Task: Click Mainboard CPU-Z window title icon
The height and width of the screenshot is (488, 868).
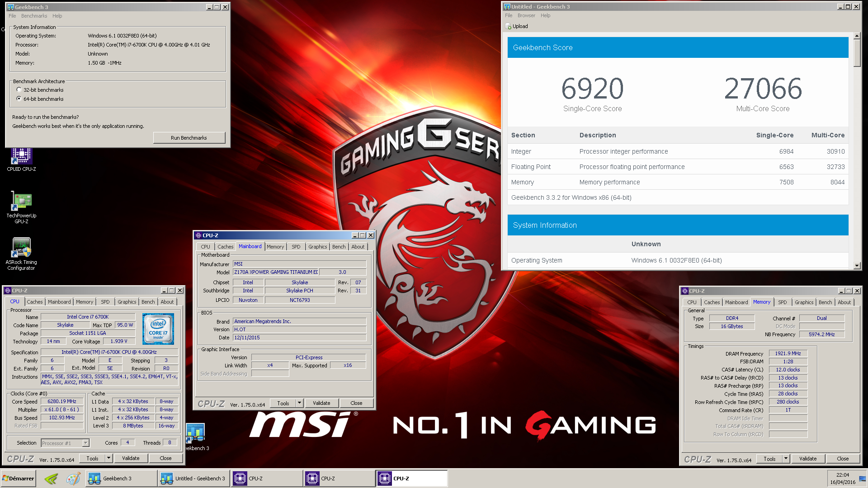Action: (x=198, y=235)
